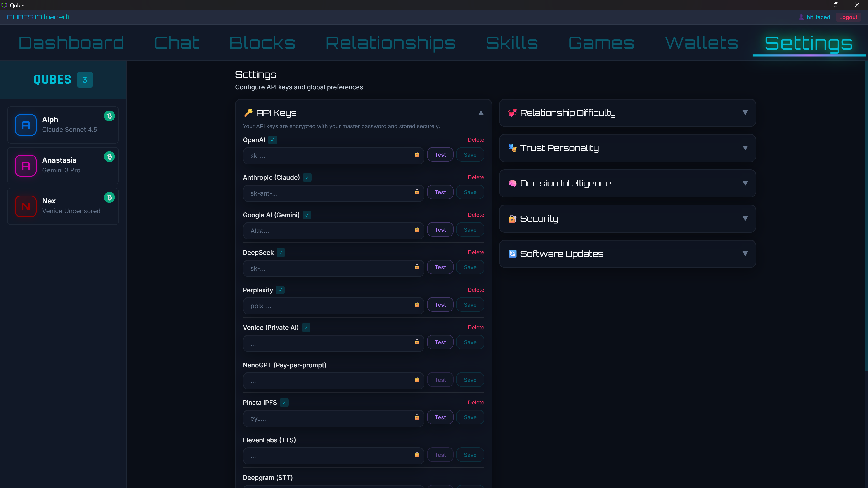Screen dimensions: 868x488
Task: Toggle the checkmark badge next to OpenAI
Action: click(272, 140)
